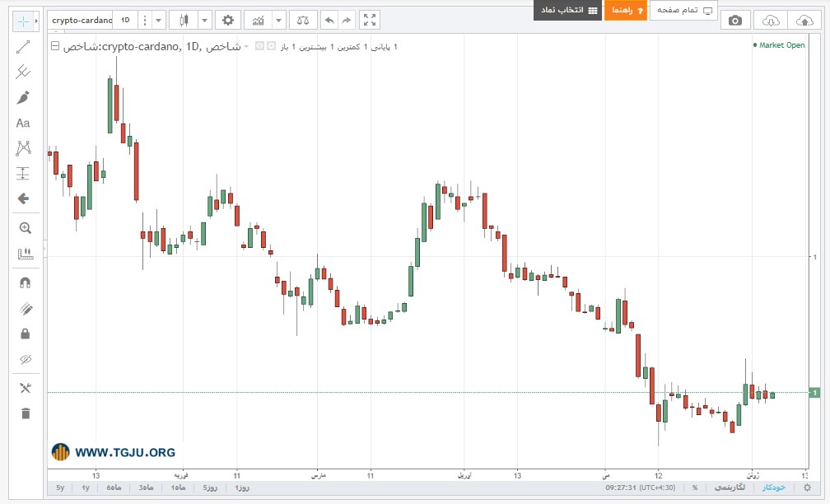Collapse the chart legend box

55,46
